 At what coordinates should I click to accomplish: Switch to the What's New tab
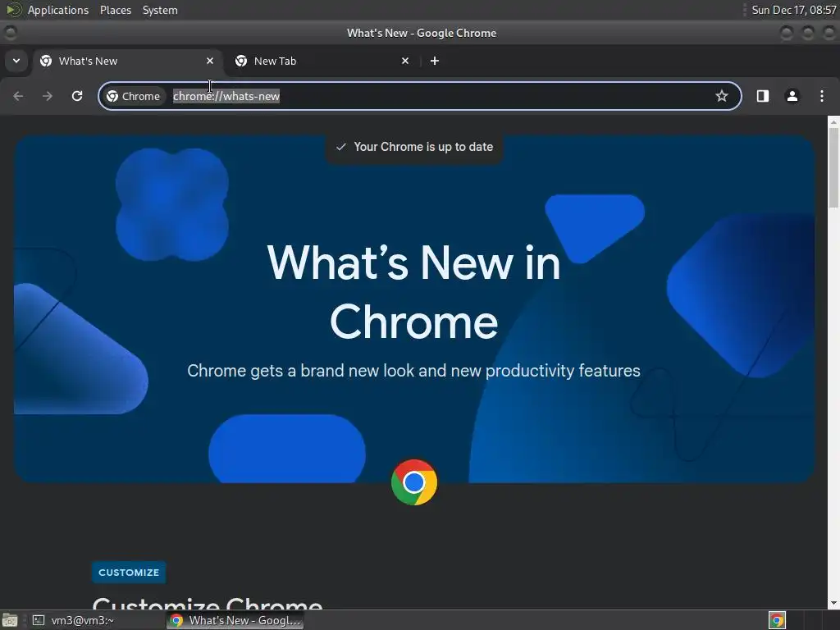click(127, 61)
